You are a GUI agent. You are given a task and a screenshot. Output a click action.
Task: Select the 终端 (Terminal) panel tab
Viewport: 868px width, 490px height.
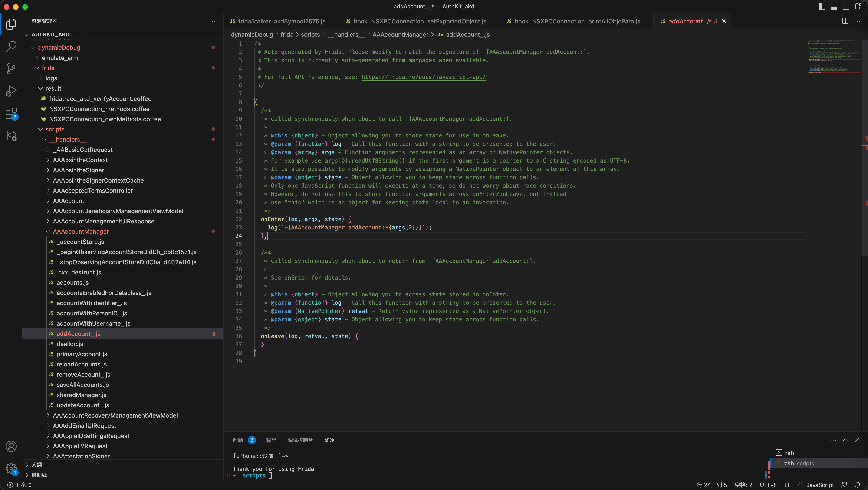point(329,440)
